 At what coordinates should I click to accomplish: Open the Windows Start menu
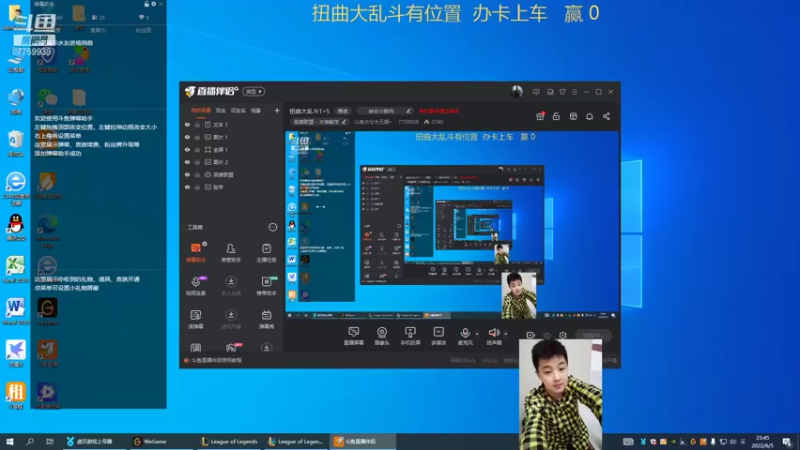10,441
